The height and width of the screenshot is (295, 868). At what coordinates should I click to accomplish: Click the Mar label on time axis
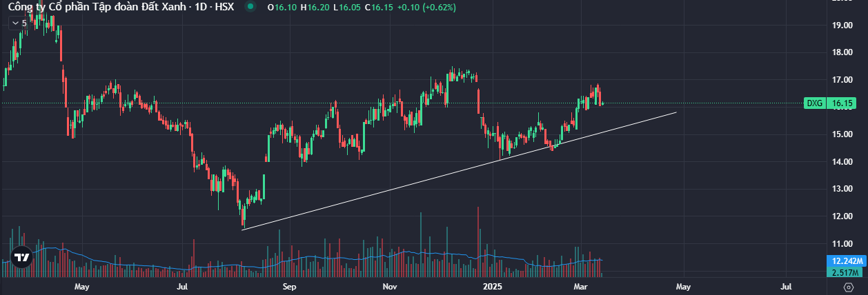tap(581, 286)
